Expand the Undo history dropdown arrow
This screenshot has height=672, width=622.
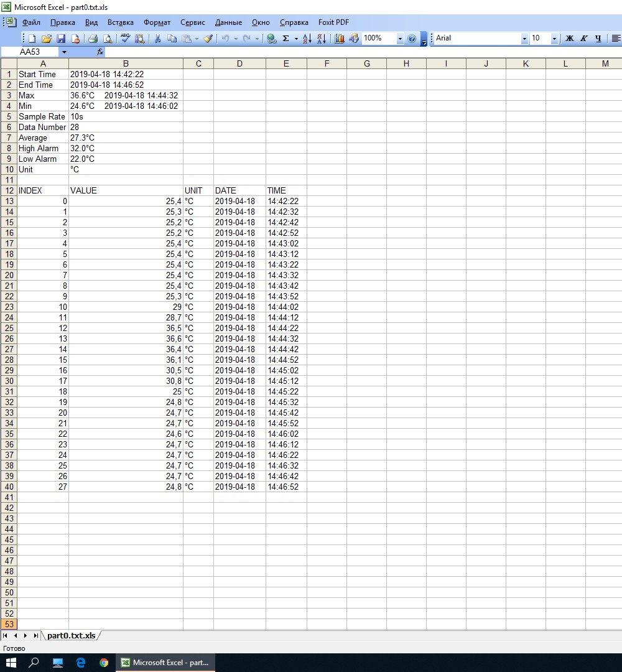(236, 39)
